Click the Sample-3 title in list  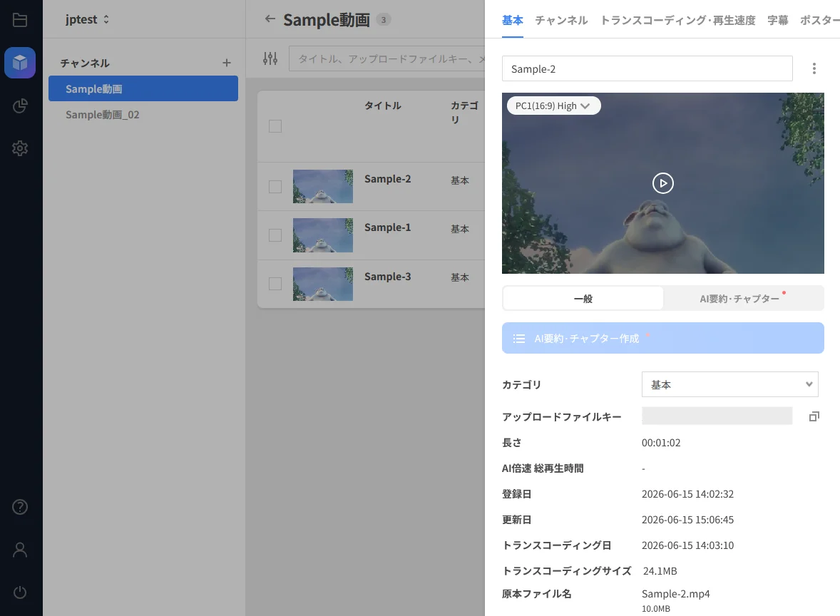click(x=387, y=277)
